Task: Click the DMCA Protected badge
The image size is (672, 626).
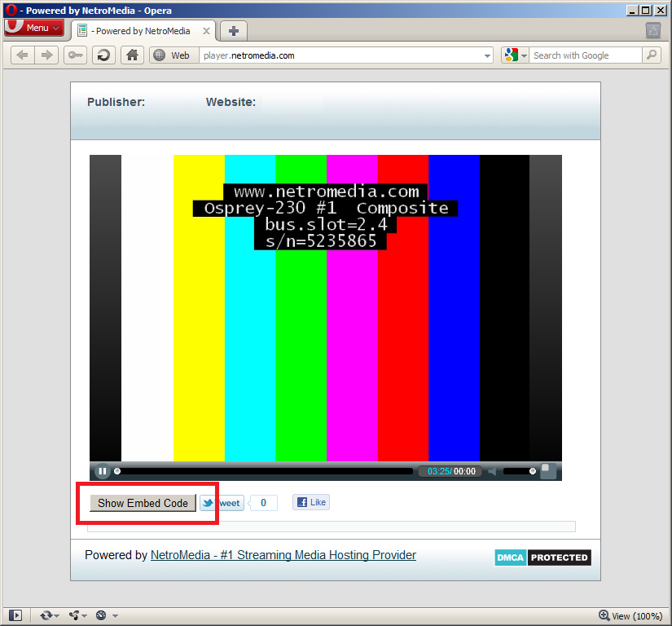Action: coord(543,558)
